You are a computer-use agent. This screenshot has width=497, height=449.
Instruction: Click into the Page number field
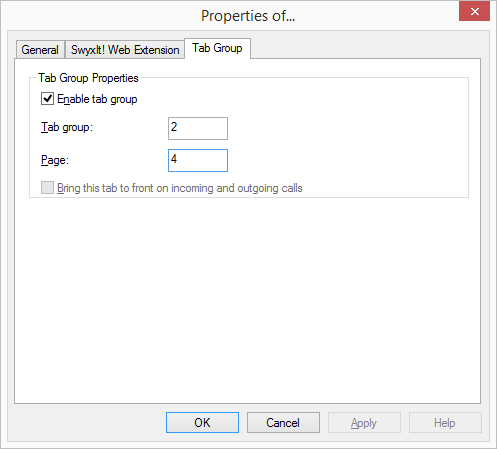click(198, 160)
